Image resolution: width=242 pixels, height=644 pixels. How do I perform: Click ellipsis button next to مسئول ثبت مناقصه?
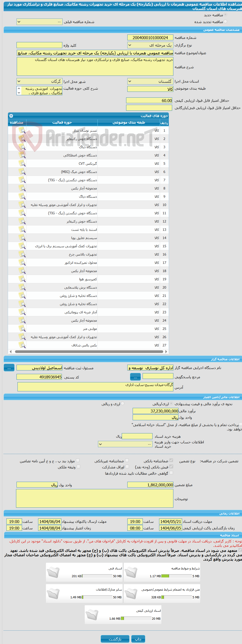tap(9, 368)
